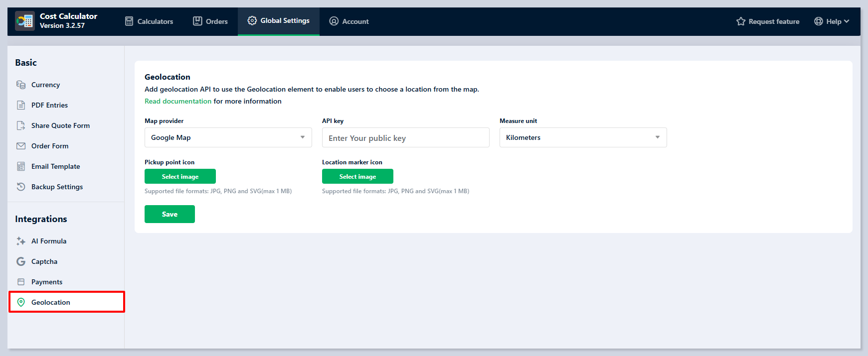Viewport: 868px width, 356px height.
Task: Click the Order Form envelope icon
Action: 21,146
